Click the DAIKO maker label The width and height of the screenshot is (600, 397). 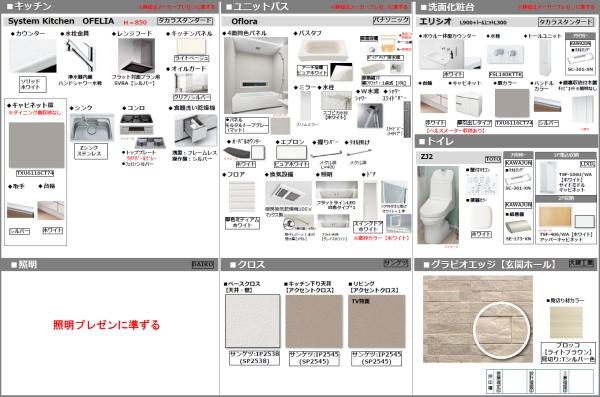click(x=202, y=265)
